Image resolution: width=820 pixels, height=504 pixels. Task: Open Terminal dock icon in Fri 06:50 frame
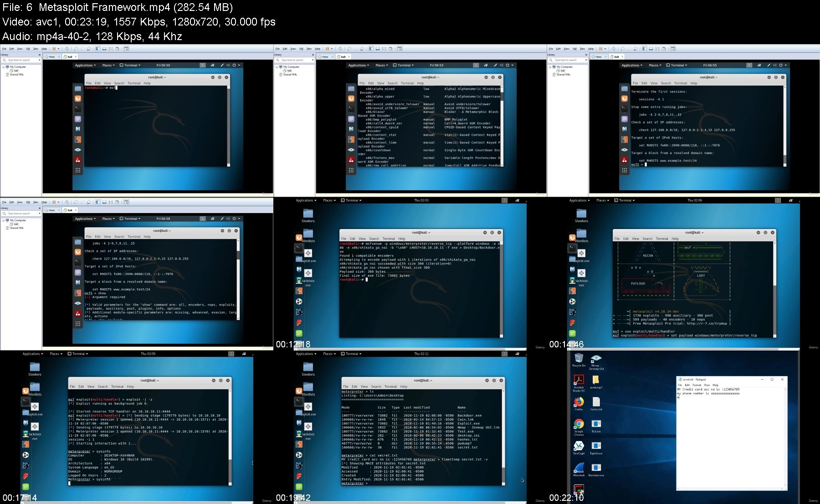click(78, 108)
